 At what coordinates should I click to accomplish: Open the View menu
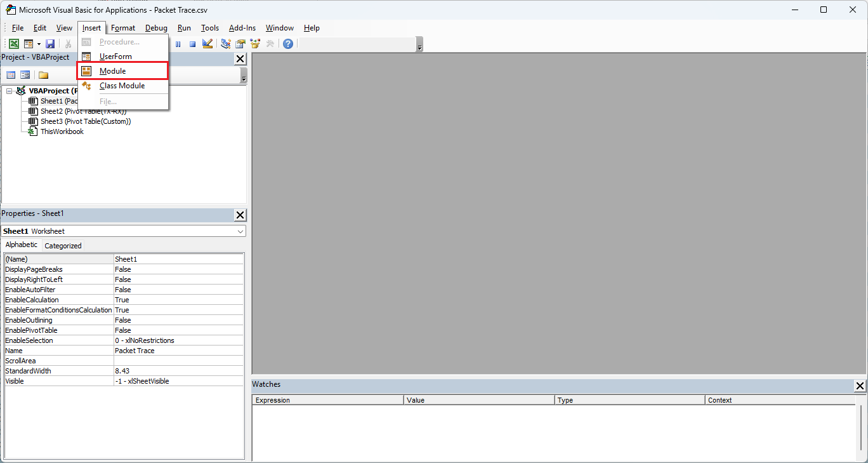tap(64, 28)
